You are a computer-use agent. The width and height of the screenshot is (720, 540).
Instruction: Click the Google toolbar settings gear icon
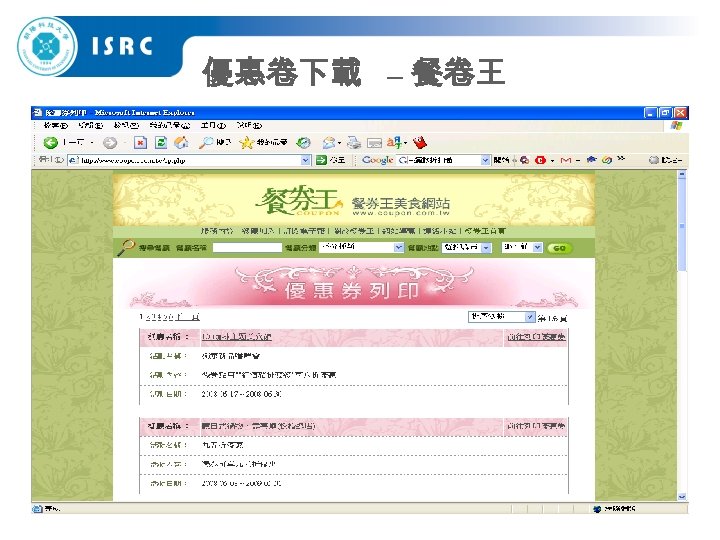[x=653, y=160]
